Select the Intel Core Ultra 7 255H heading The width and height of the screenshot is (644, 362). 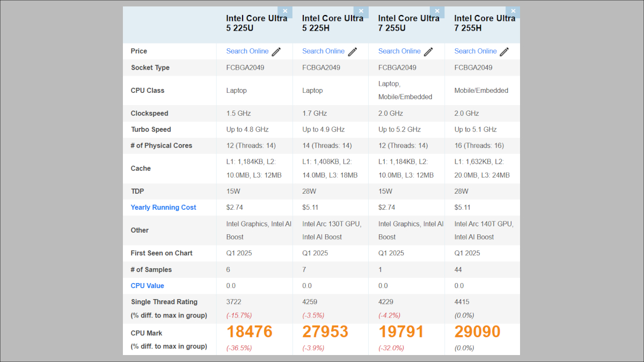pyautogui.click(x=485, y=23)
